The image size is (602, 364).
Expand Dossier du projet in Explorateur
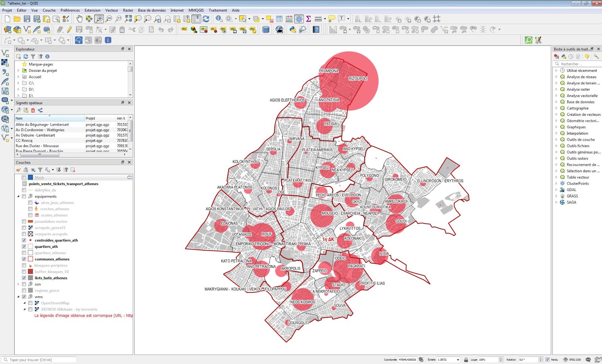pyautogui.click(x=18, y=70)
